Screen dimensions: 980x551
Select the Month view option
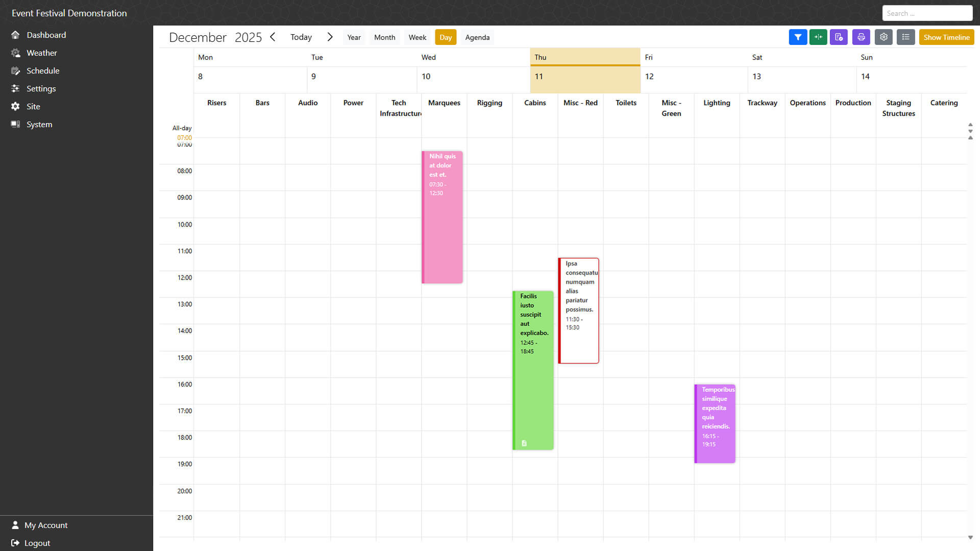click(x=384, y=37)
